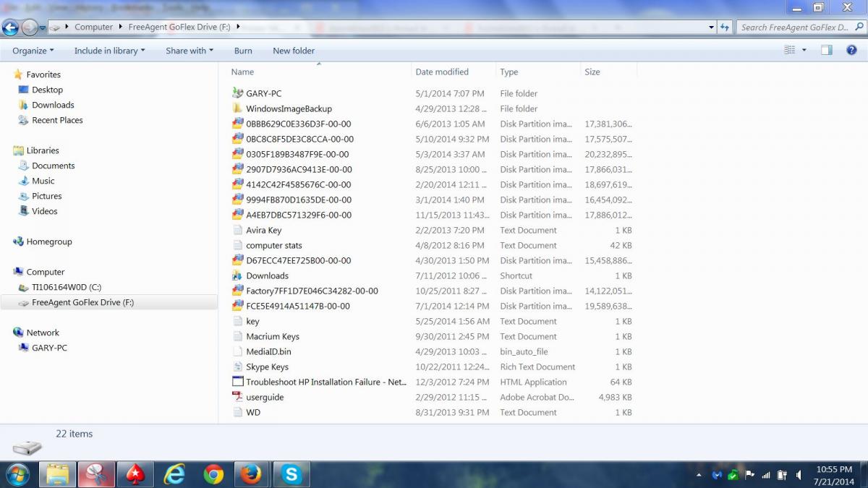Select the GARY-PC folder icon in file list
The width and height of the screenshot is (868, 488).
coord(237,93)
